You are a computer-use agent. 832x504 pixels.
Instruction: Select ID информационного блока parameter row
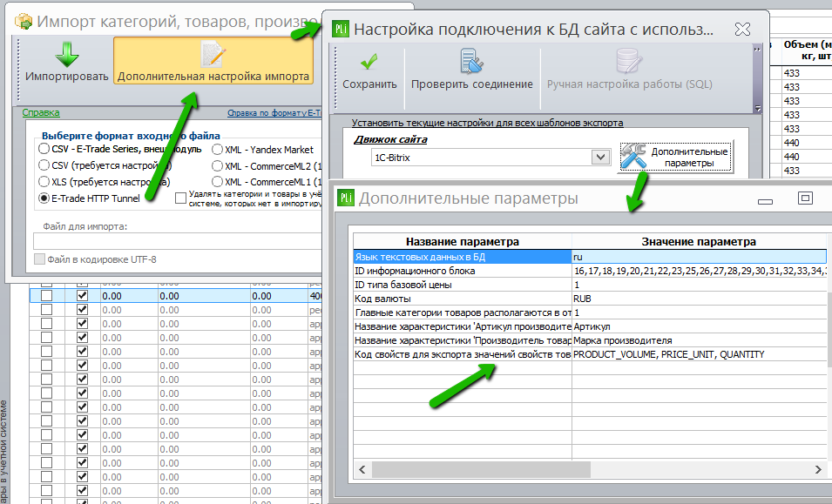coord(463,271)
